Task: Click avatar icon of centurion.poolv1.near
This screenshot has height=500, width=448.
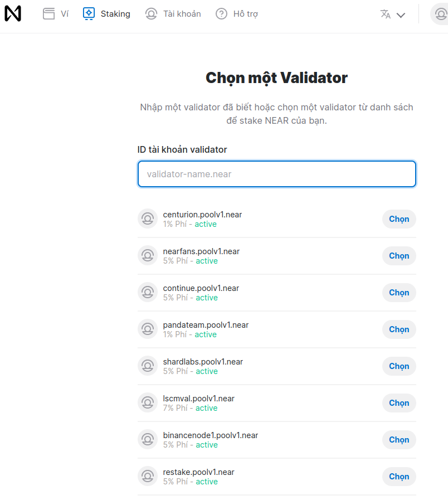Action: (148, 219)
